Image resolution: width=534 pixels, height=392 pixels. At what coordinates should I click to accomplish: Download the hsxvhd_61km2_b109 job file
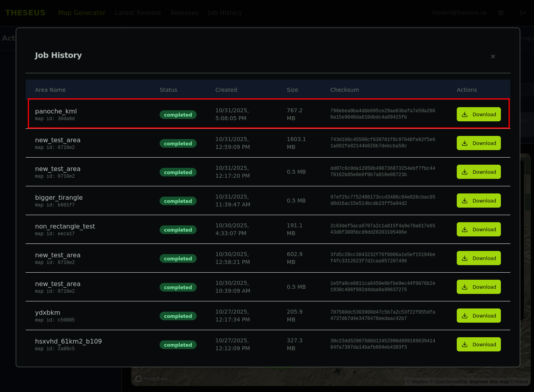478,344
